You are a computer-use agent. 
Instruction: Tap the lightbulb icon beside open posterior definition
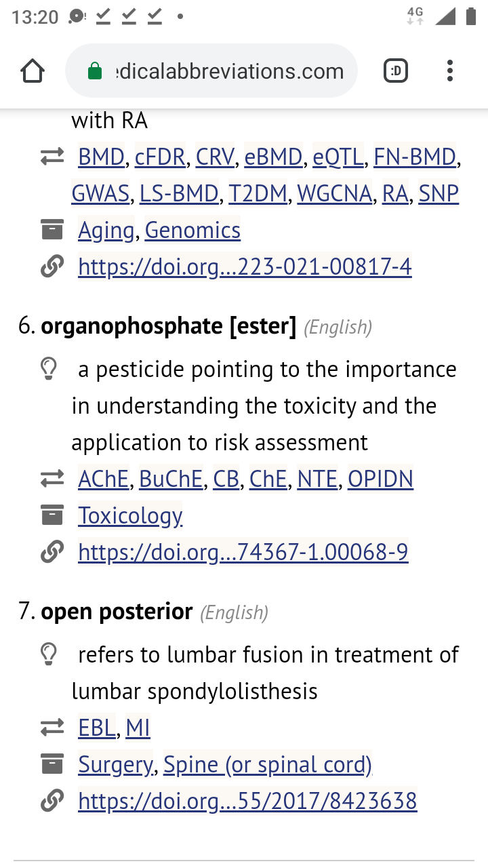49,654
